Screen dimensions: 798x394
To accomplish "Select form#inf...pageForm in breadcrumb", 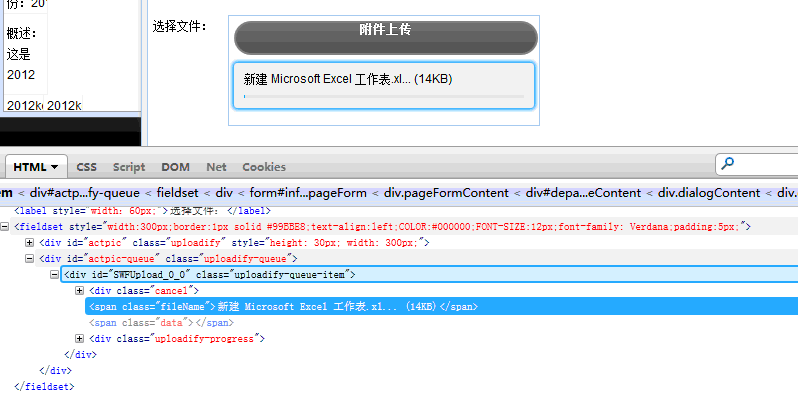I will click(308, 193).
